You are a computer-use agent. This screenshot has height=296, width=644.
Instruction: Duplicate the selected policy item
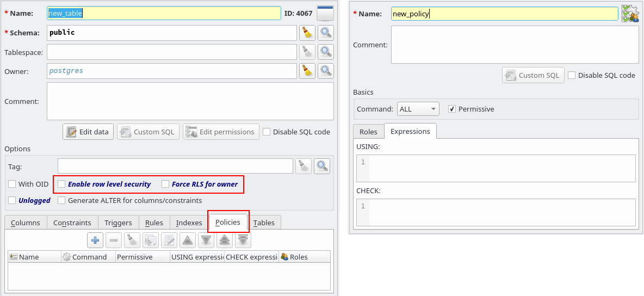coord(150,239)
